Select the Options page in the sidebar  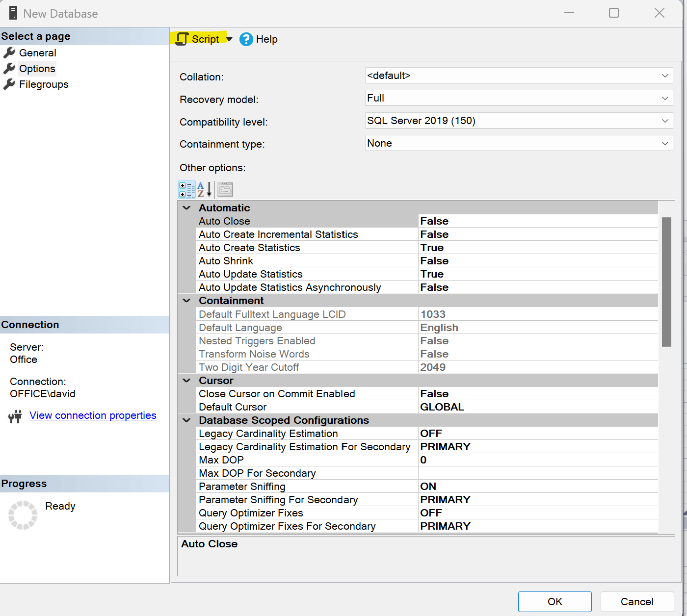pos(36,68)
